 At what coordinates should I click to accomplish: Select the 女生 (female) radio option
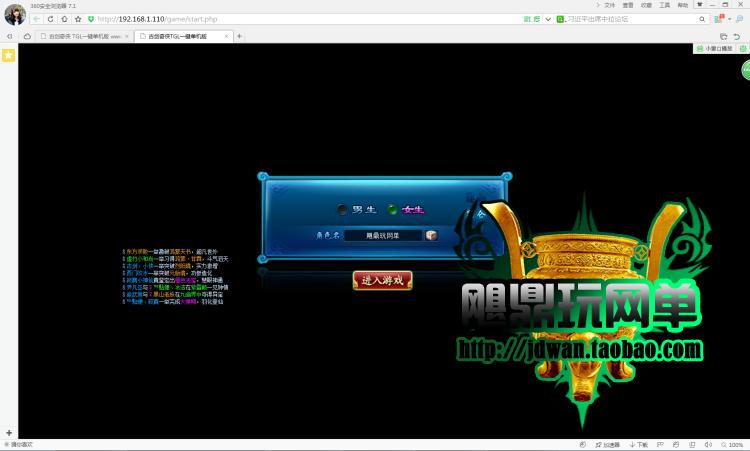tap(393, 209)
